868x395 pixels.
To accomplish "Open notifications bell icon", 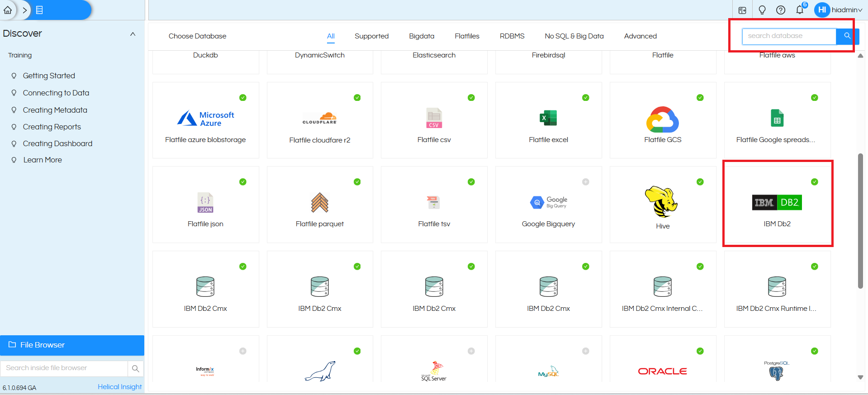I will tap(800, 10).
